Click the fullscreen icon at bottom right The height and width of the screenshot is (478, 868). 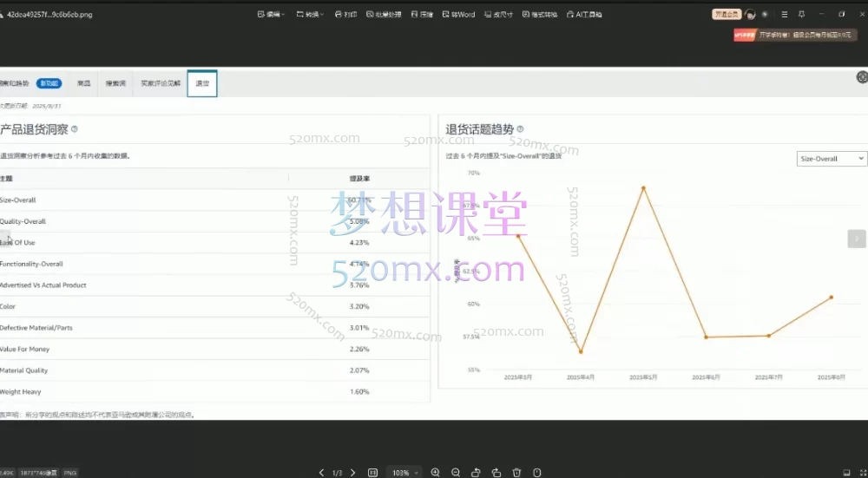[862, 473]
